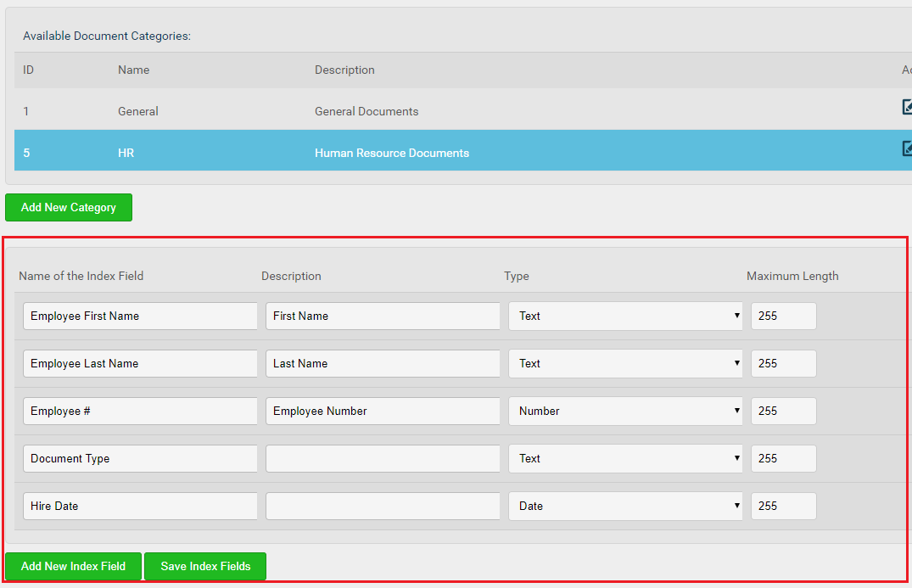Click edit icon for General category
Screen dimensions: 912x588
907,107
